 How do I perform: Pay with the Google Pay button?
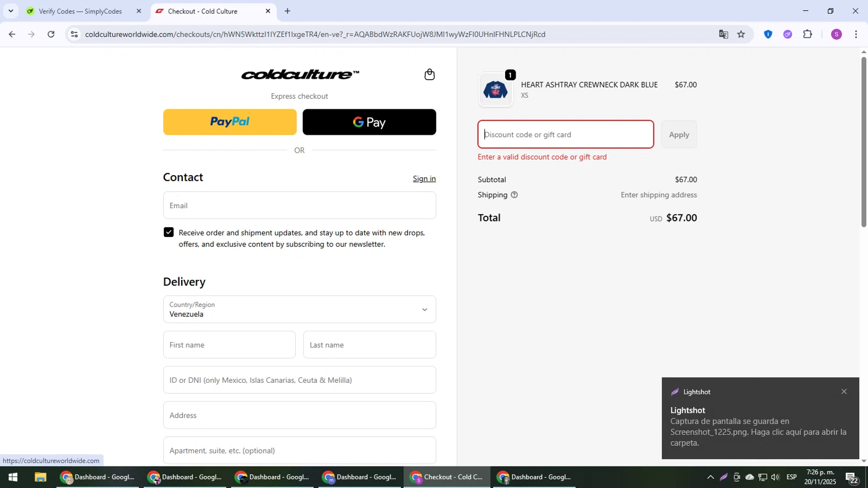(369, 122)
